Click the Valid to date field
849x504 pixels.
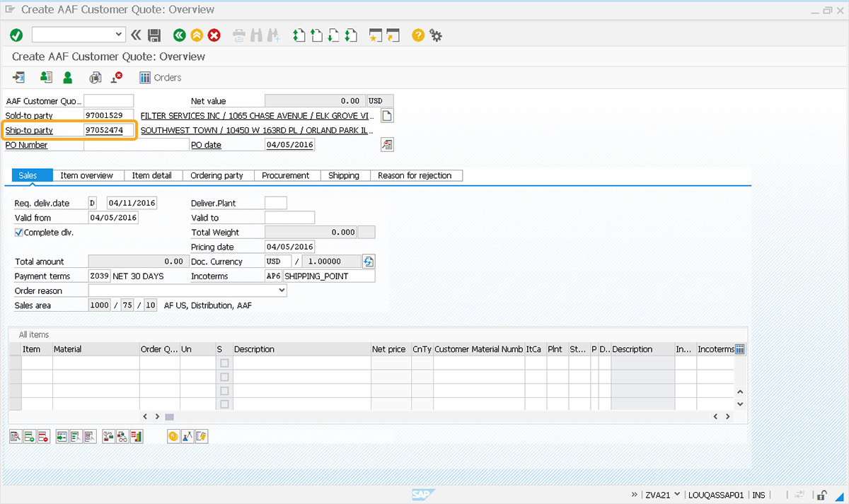pos(289,218)
